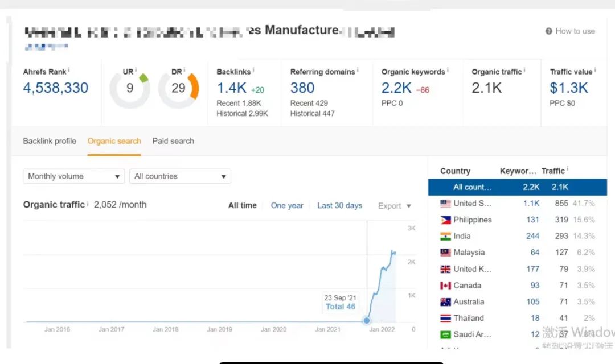Click the Country column header

(x=456, y=171)
